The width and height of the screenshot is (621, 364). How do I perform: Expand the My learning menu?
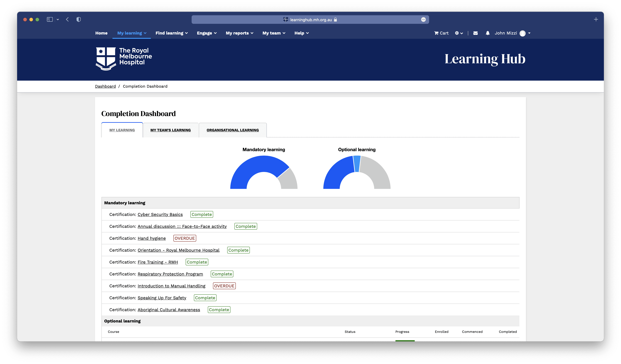(132, 33)
